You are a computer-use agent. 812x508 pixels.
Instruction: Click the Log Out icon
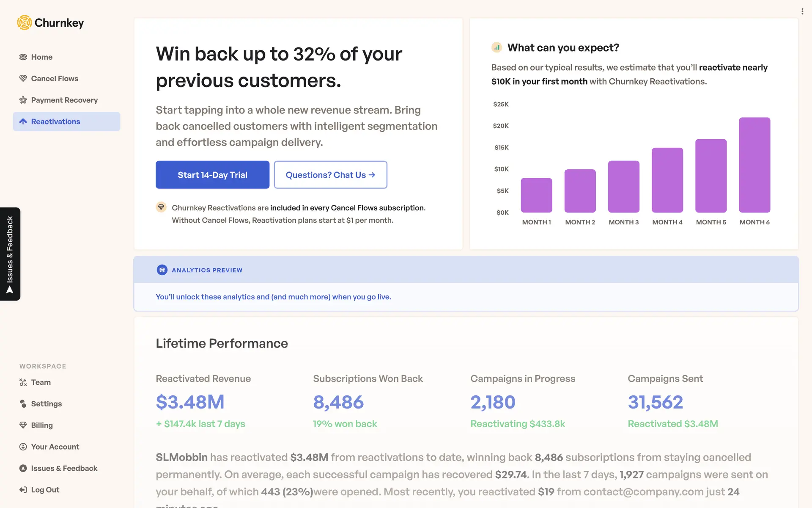(x=23, y=490)
